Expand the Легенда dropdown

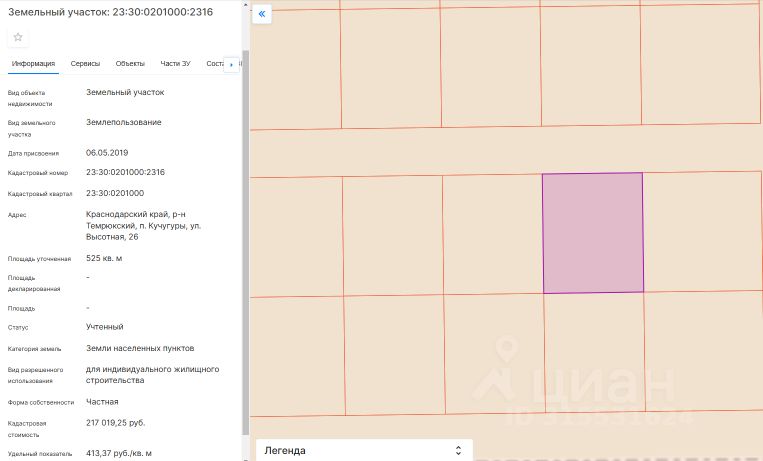coord(364,450)
